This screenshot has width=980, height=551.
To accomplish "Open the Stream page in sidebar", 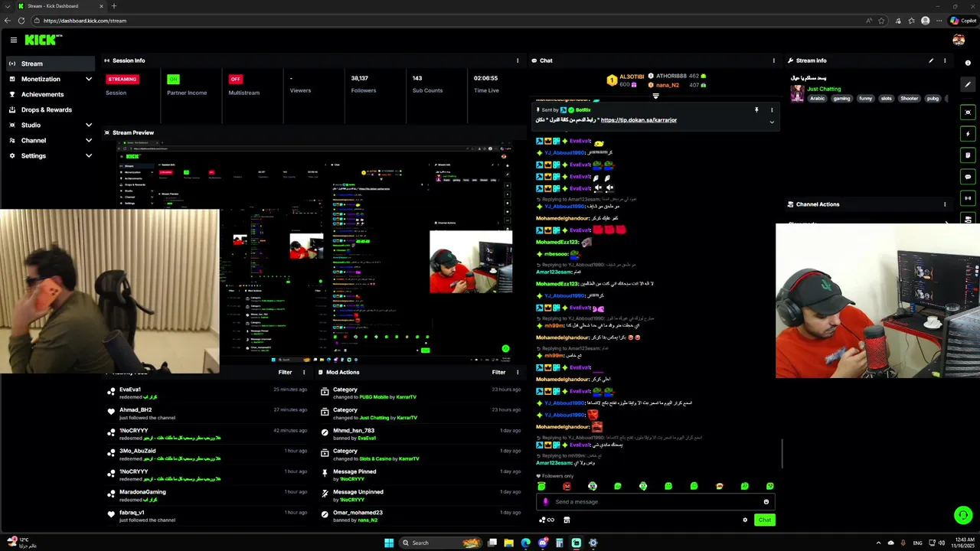I will 51,64.
